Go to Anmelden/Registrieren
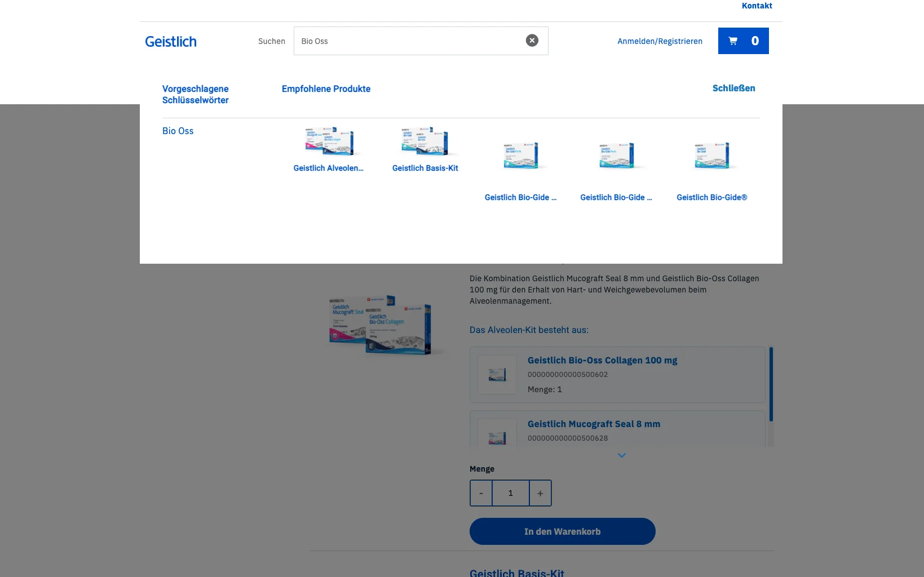This screenshot has height=577, width=924. [x=660, y=41]
